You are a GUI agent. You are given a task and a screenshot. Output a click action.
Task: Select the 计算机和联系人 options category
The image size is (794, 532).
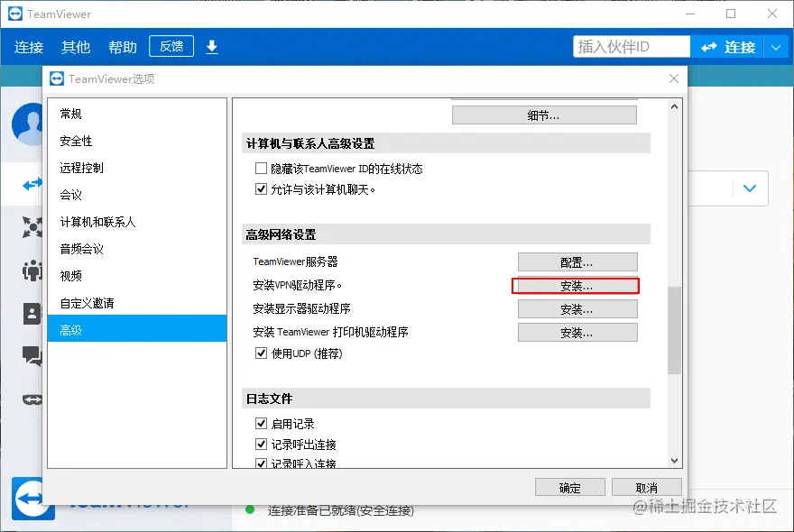pyautogui.click(x=137, y=222)
